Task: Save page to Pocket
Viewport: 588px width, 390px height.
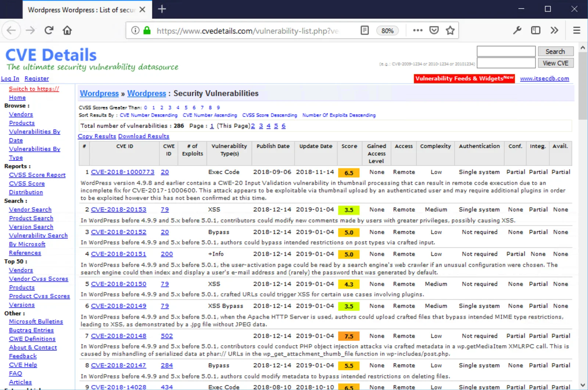Action: click(x=434, y=30)
